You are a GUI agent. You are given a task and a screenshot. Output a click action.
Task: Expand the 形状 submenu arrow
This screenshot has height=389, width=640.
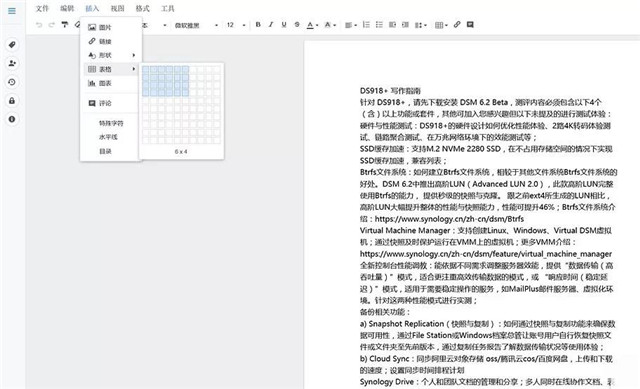pos(133,55)
